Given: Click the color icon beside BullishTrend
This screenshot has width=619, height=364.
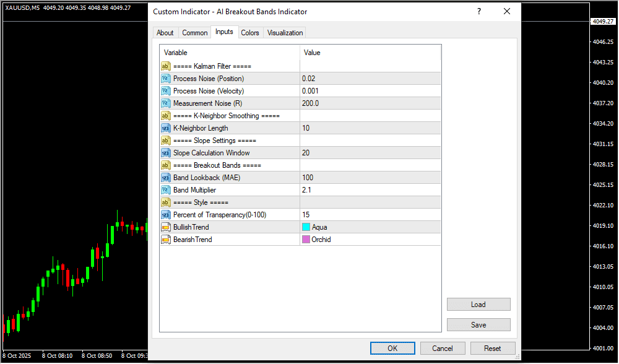Looking at the screenshot, I should pyautogui.click(x=165, y=227).
